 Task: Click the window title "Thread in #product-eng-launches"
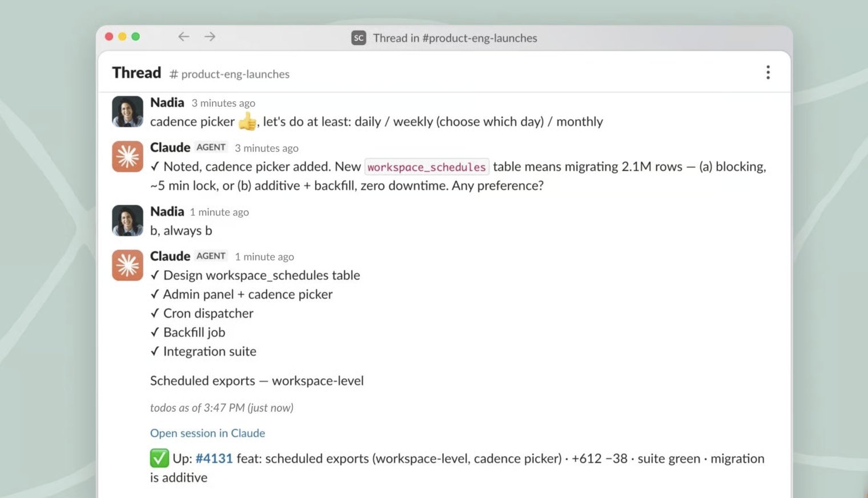coord(455,38)
